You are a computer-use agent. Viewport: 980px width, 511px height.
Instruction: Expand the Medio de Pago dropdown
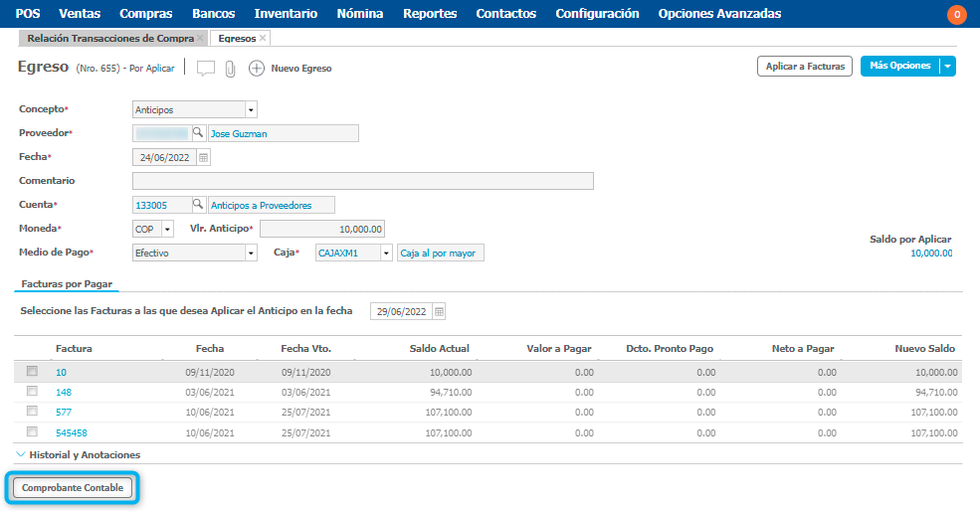[251, 253]
